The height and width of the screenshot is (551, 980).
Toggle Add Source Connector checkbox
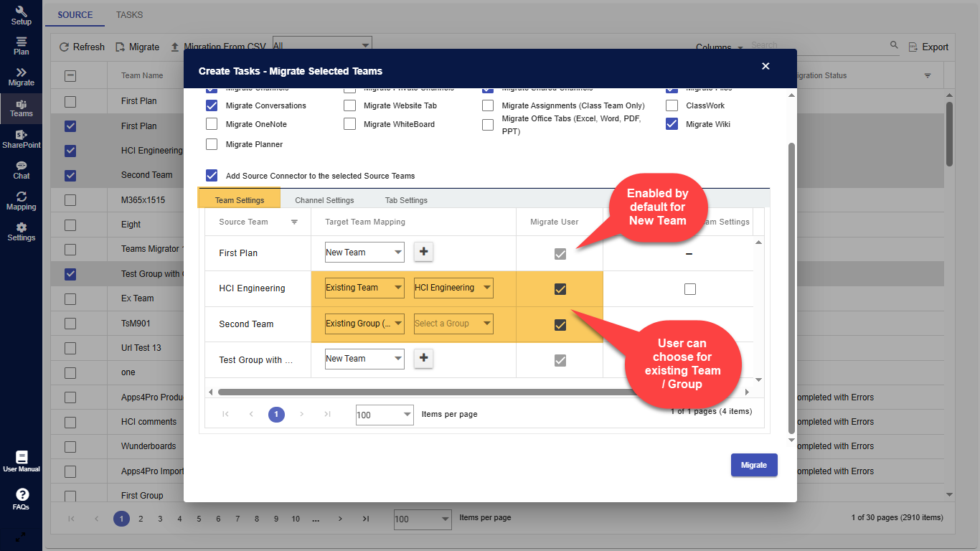[x=212, y=176]
